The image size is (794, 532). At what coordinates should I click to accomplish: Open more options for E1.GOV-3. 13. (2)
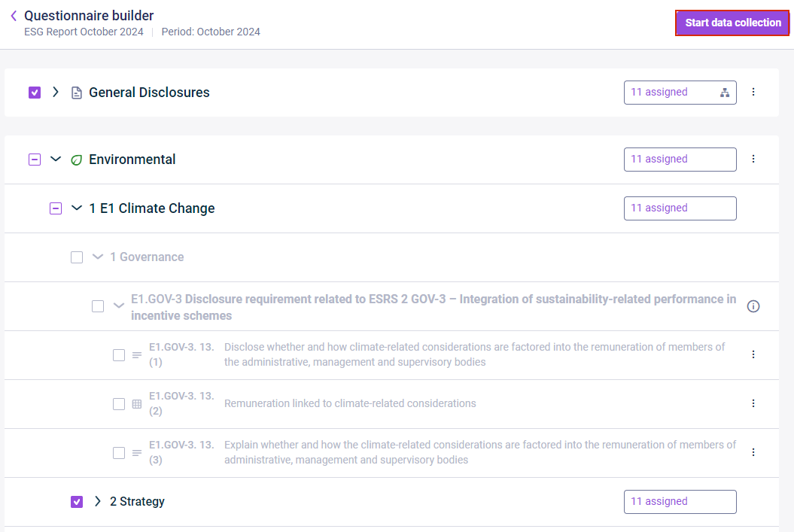click(x=753, y=403)
